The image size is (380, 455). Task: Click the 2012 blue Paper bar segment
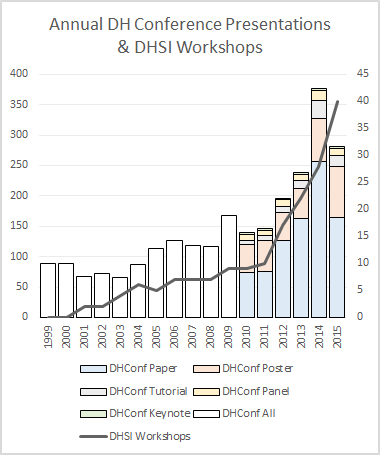coord(283,279)
